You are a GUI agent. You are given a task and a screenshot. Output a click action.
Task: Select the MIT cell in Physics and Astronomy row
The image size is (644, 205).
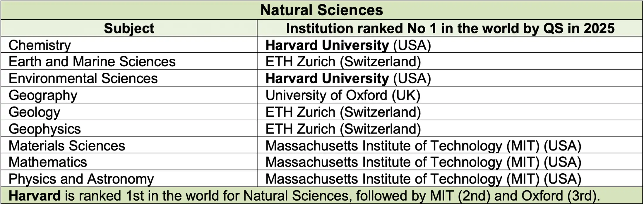[423, 179]
